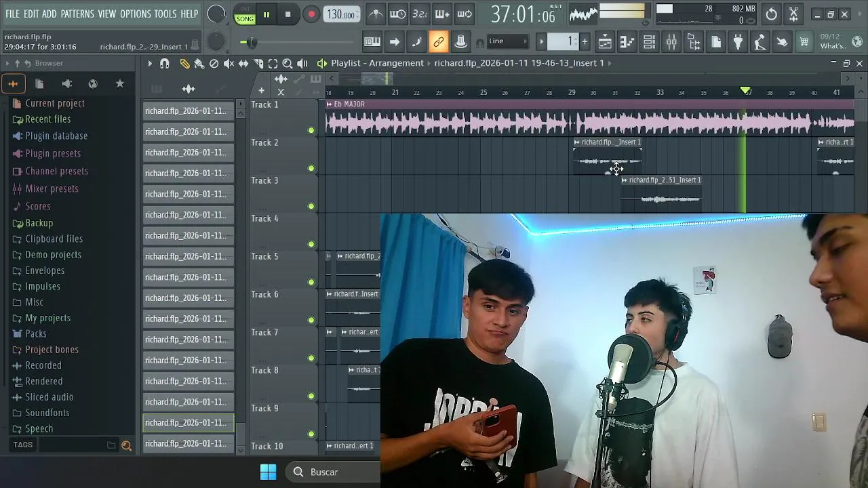The image size is (868, 488).
Task: Open the pattern selector box
Action: point(564,41)
